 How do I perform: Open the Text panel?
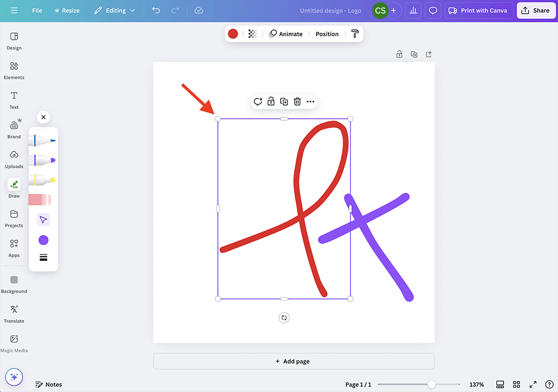[x=14, y=100]
